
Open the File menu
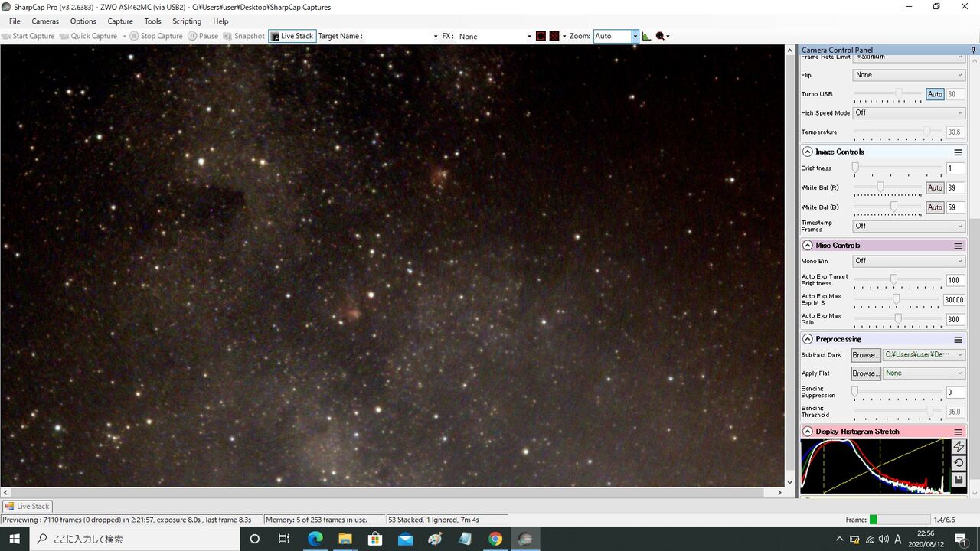[x=15, y=21]
